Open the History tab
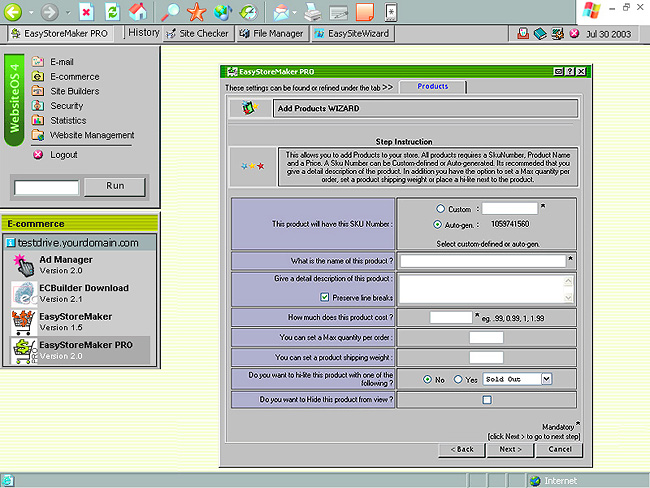Image resolution: width=650 pixels, height=488 pixels. click(x=144, y=33)
